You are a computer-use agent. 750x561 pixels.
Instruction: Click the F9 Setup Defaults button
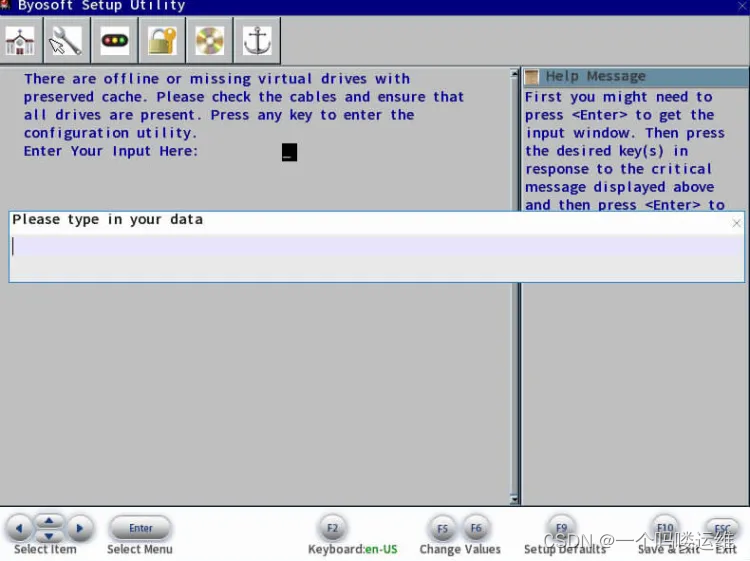[562, 528]
